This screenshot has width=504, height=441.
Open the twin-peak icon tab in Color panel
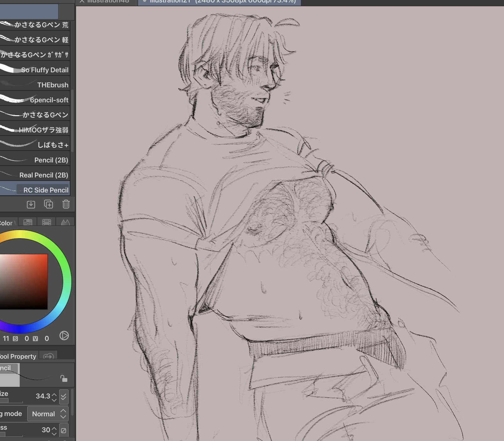click(65, 222)
